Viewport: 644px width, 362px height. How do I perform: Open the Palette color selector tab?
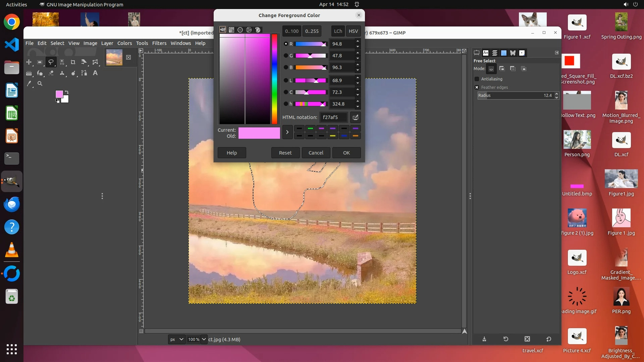coord(258,30)
